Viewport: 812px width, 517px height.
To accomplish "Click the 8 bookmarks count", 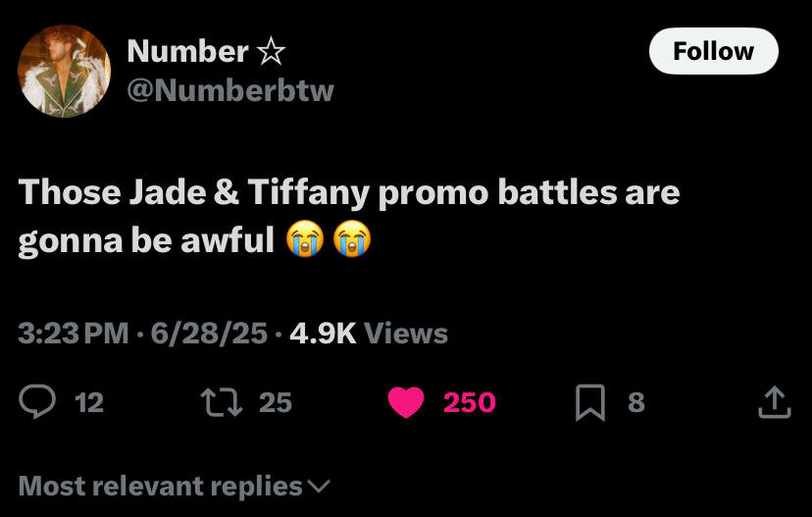I will click(636, 401).
